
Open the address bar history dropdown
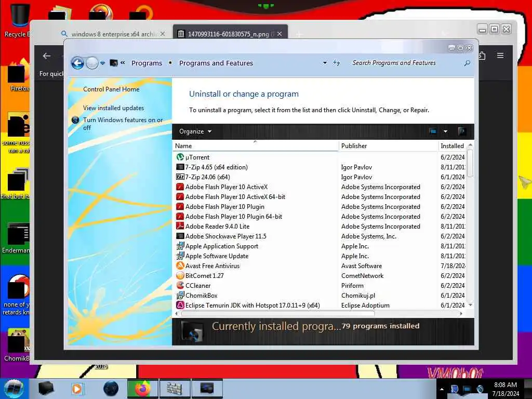click(x=325, y=63)
